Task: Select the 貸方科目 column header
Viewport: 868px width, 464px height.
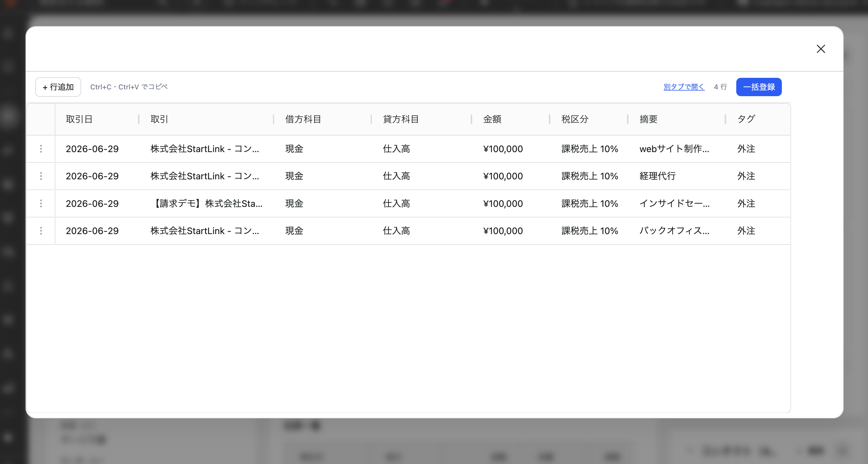Action: [x=421, y=119]
